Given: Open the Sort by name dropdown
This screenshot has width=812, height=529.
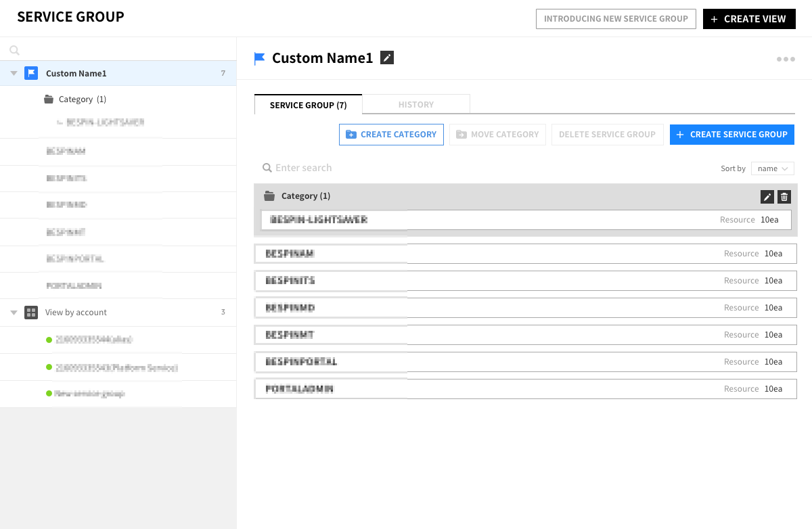Looking at the screenshot, I should click(x=772, y=168).
